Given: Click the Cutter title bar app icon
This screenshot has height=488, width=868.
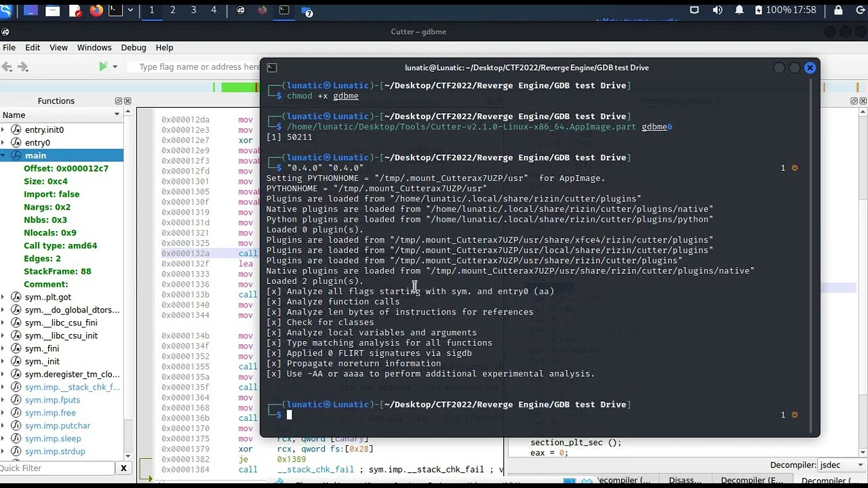Looking at the screenshot, I should tap(5, 31).
